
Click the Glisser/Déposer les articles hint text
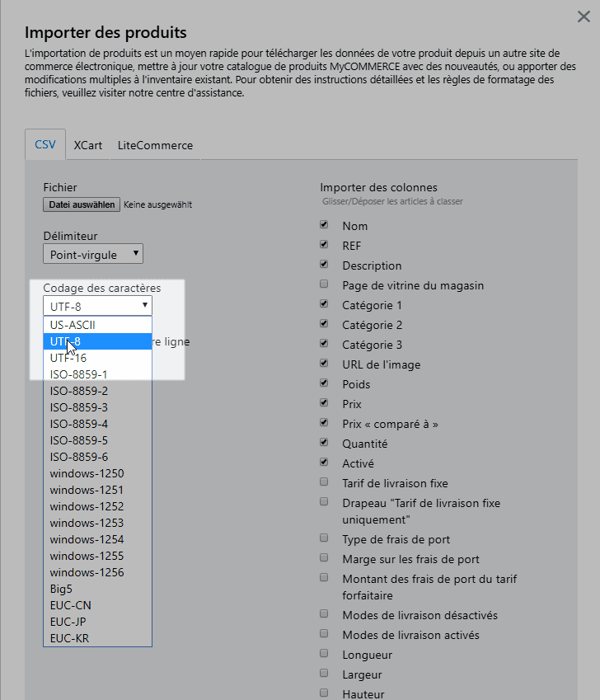392,201
